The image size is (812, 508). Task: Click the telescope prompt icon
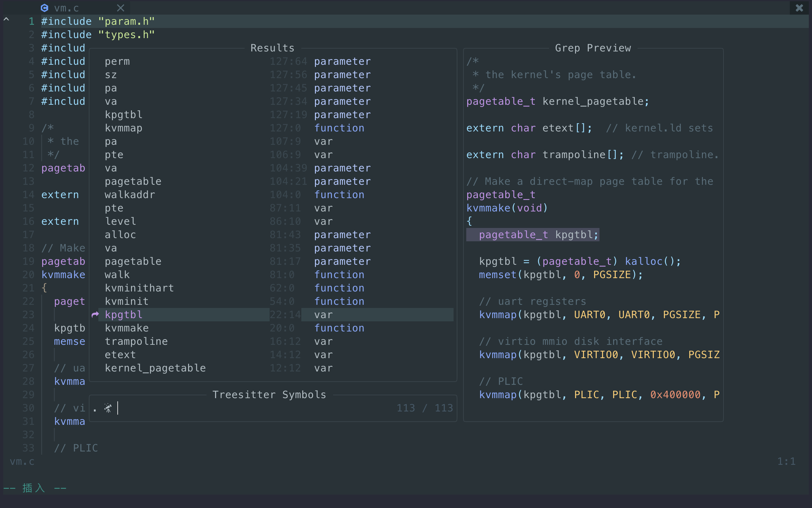click(x=108, y=408)
